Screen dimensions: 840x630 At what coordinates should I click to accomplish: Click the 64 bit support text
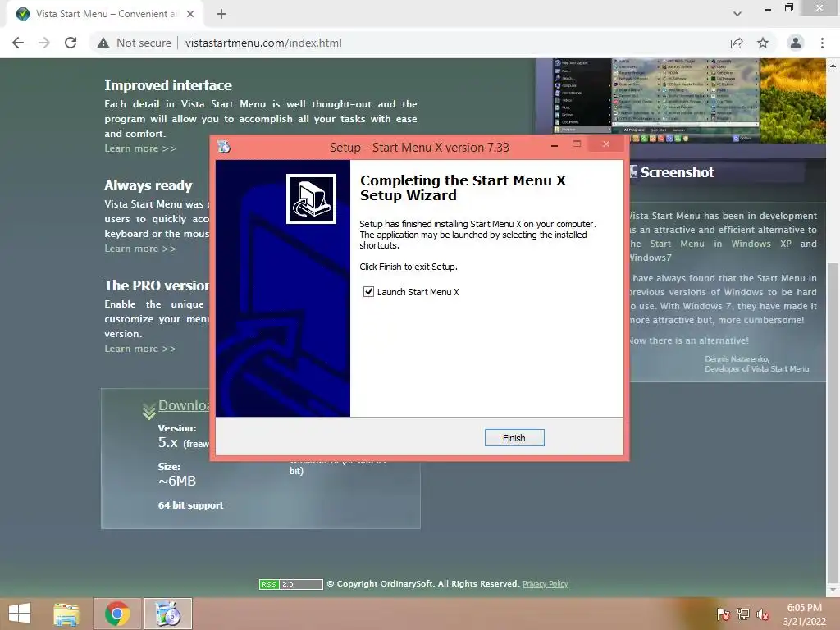[x=190, y=505]
